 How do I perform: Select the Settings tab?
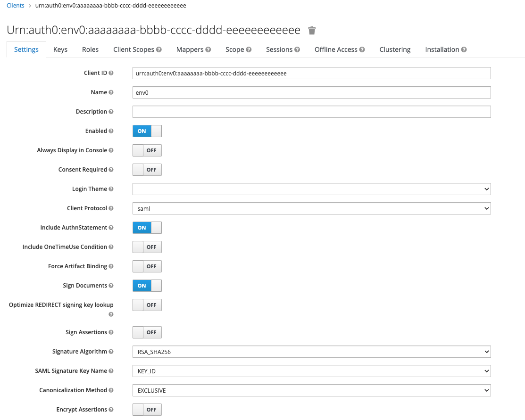click(x=26, y=49)
